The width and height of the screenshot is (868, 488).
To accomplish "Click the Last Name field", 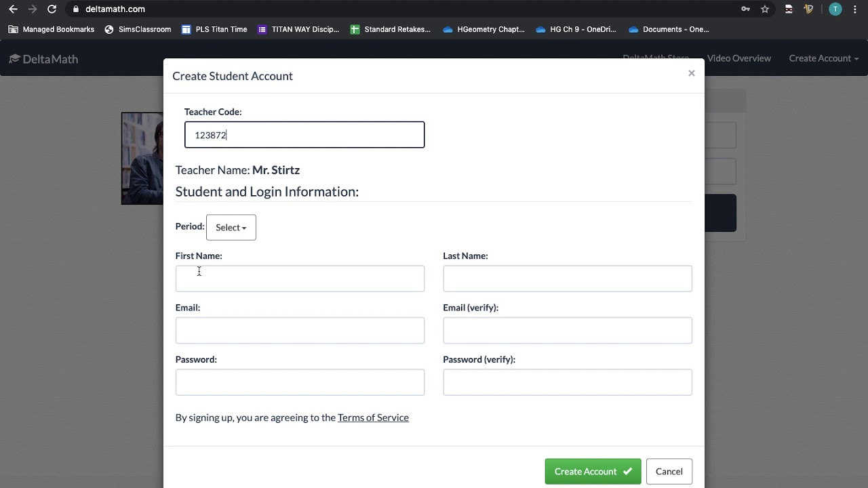I will [568, 279].
